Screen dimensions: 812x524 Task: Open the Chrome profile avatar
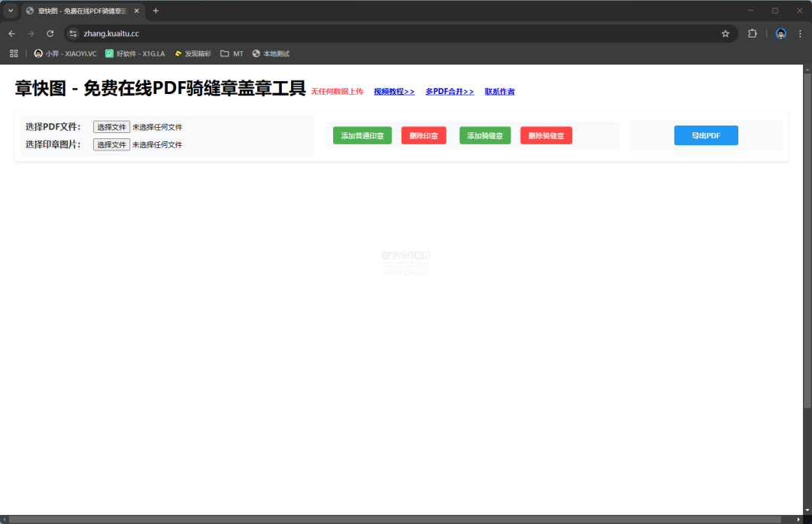781,34
